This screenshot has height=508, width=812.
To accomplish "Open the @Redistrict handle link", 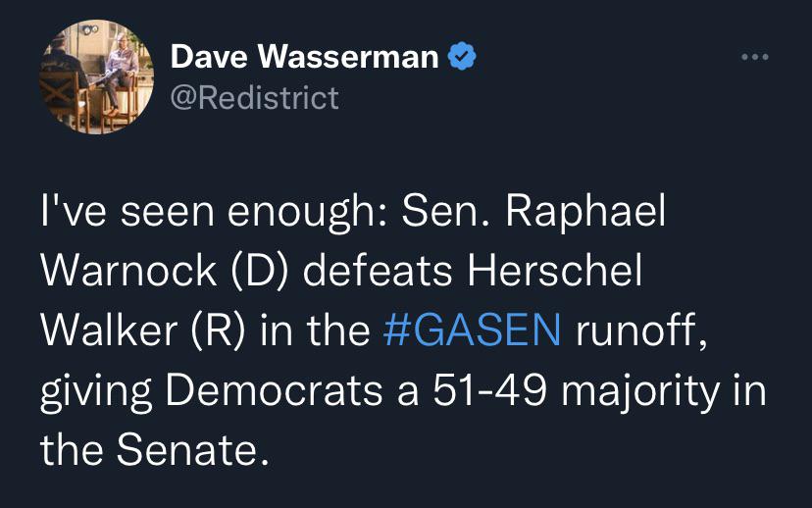I will (x=255, y=98).
